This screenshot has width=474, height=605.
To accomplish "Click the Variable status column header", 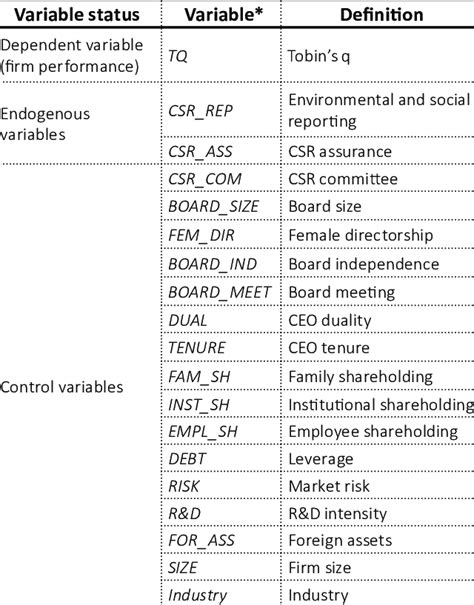I will coord(77,15).
